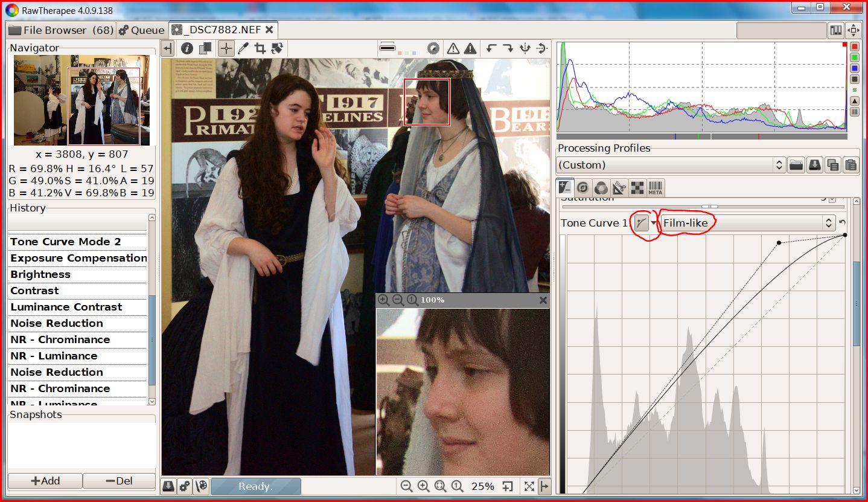868x502 pixels.
Task: Select Luminance Contrast history entry
Action: point(77,307)
